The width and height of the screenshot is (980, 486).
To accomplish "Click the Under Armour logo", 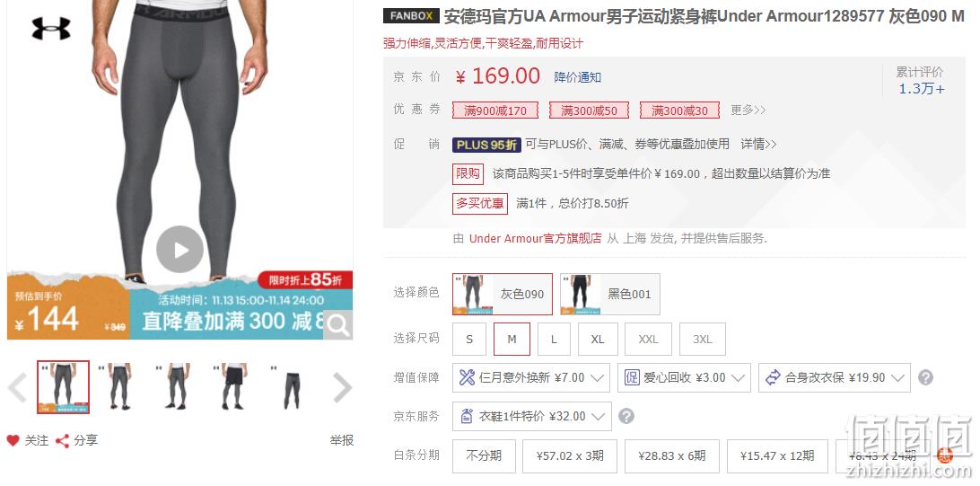I will tap(51, 29).
